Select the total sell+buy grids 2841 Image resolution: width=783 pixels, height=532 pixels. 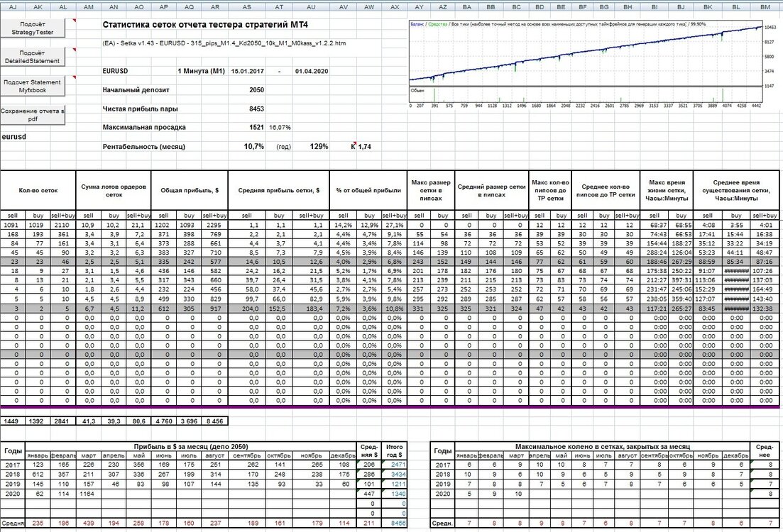pyautogui.click(x=63, y=421)
